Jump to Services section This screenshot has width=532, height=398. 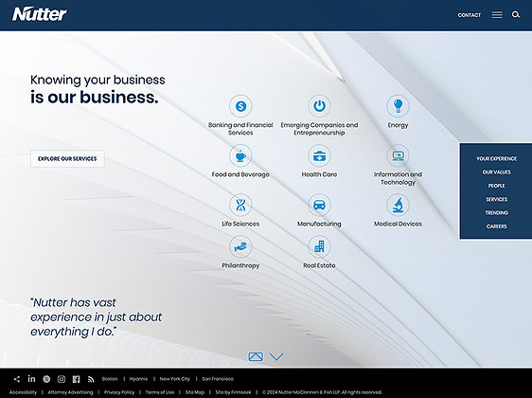pyautogui.click(x=496, y=199)
